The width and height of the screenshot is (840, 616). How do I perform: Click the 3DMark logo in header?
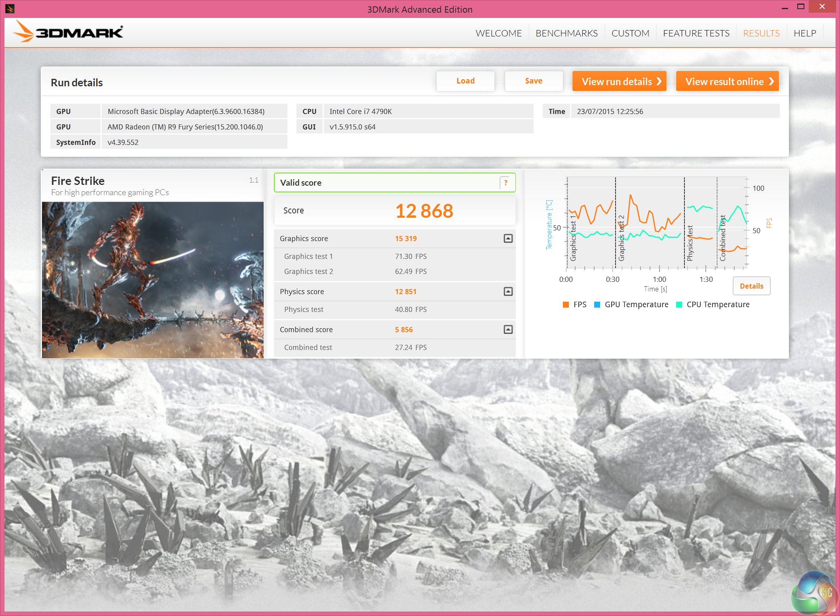[68, 32]
